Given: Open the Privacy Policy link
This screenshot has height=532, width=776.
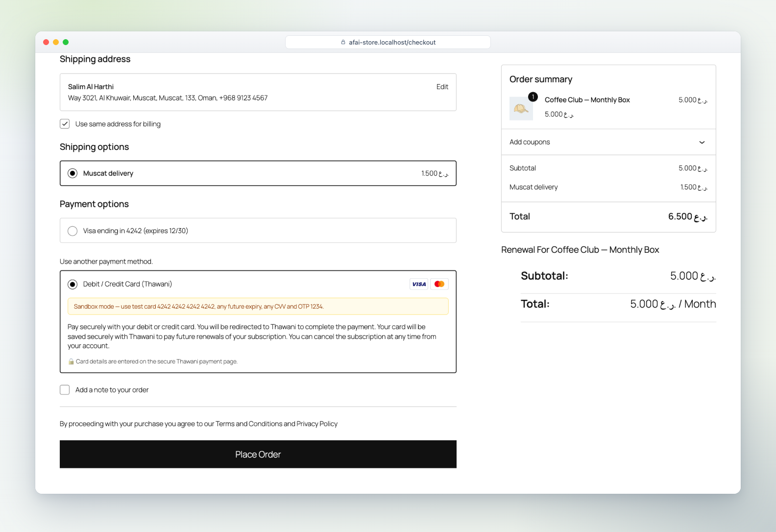Looking at the screenshot, I should 317,424.
